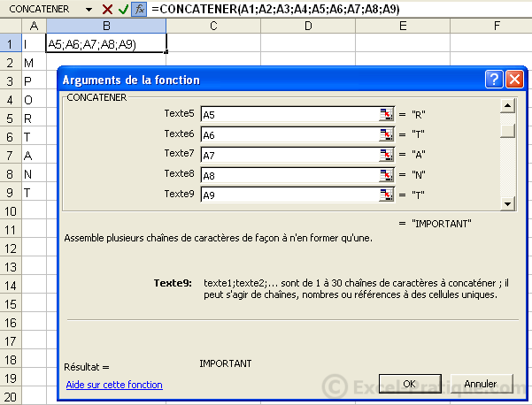This screenshot has height=405, width=532.
Task: Select row 1 header
Action: click(x=11, y=44)
